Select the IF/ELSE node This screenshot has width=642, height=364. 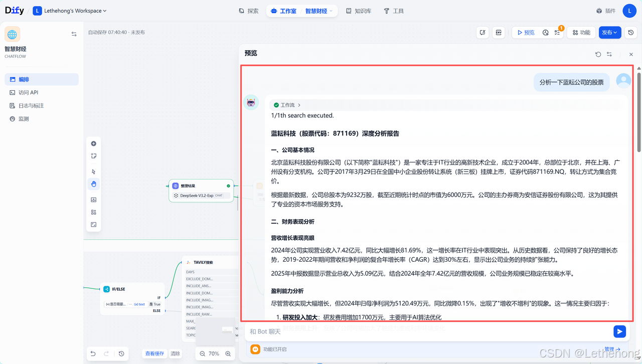point(131,299)
